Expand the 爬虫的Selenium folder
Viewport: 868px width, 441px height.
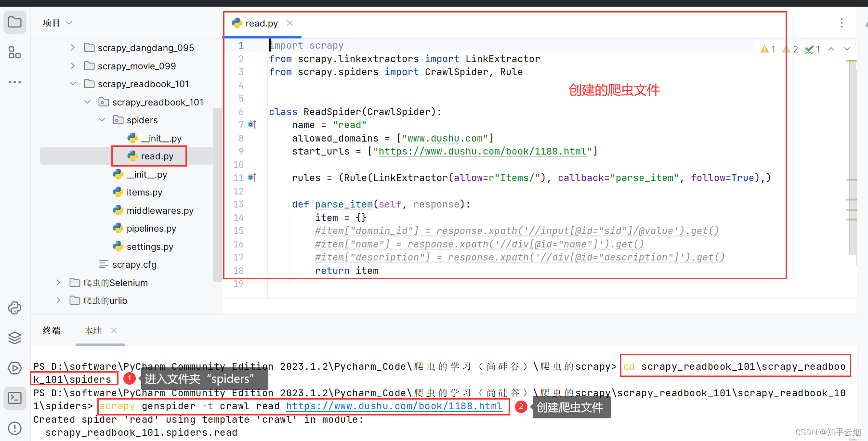pyautogui.click(x=58, y=283)
